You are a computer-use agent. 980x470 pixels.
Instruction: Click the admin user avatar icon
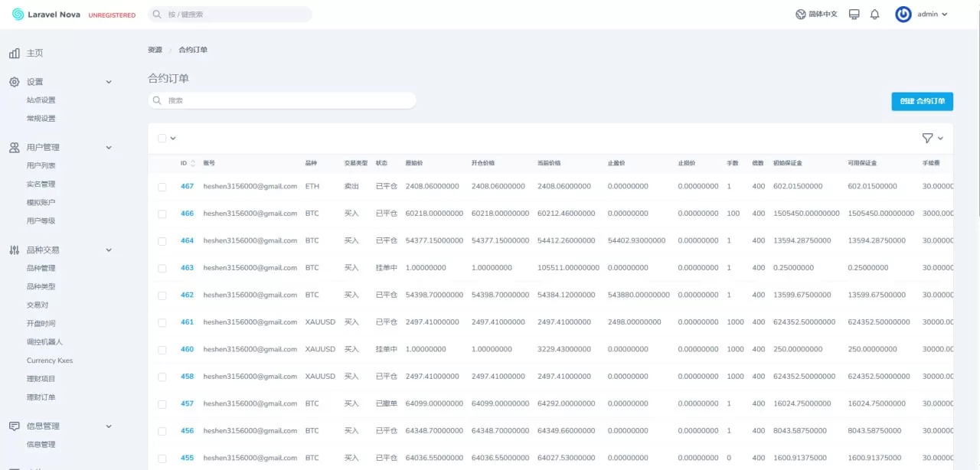(x=903, y=15)
